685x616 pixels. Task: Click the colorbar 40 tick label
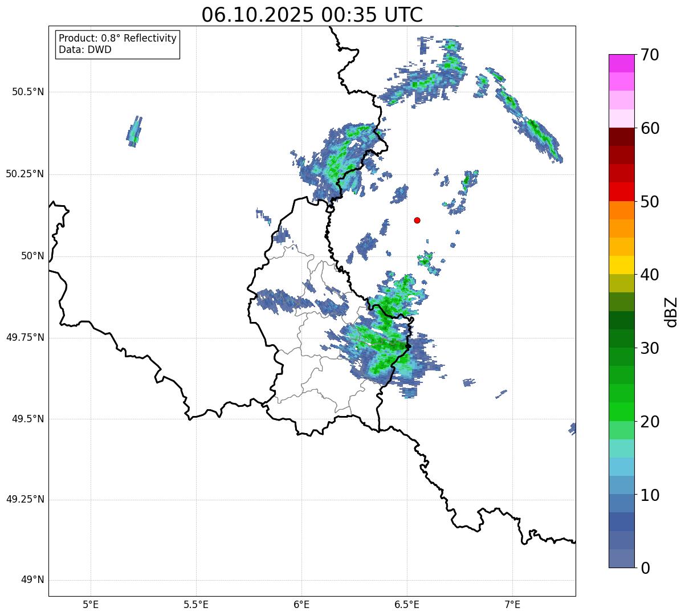click(650, 275)
